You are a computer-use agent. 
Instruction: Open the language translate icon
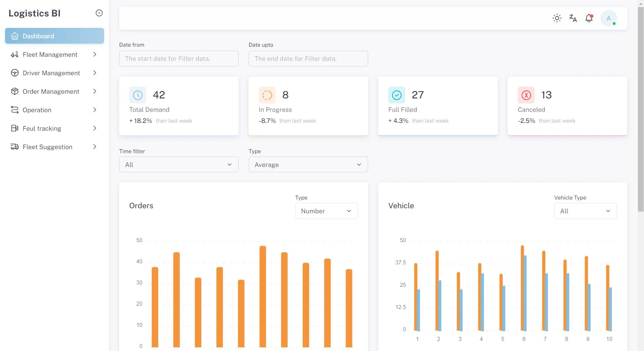573,18
